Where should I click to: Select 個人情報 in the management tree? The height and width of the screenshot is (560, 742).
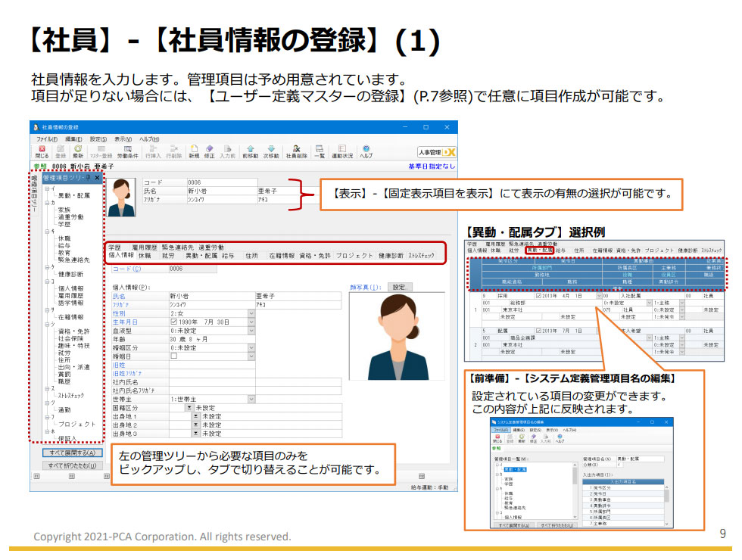pyautogui.click(x=70, y=288)
